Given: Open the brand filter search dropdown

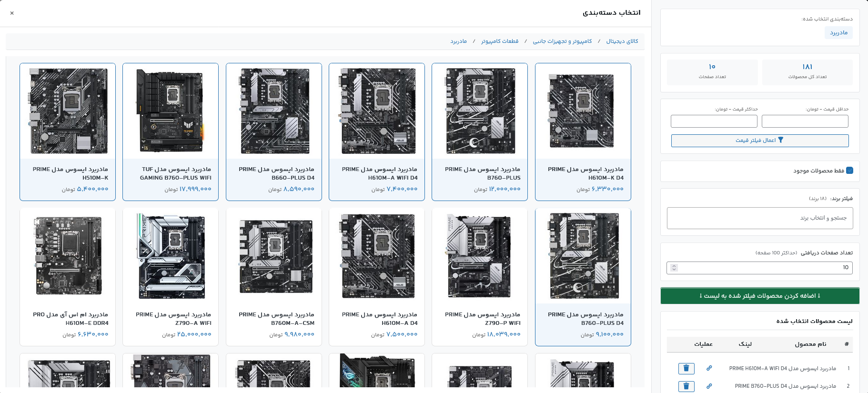Looking at the screenshot, I should (x=760, y=218).
